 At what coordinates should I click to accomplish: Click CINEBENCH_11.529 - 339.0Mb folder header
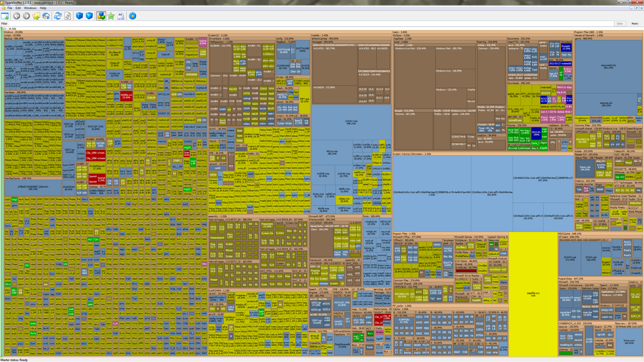coord(575,324)
